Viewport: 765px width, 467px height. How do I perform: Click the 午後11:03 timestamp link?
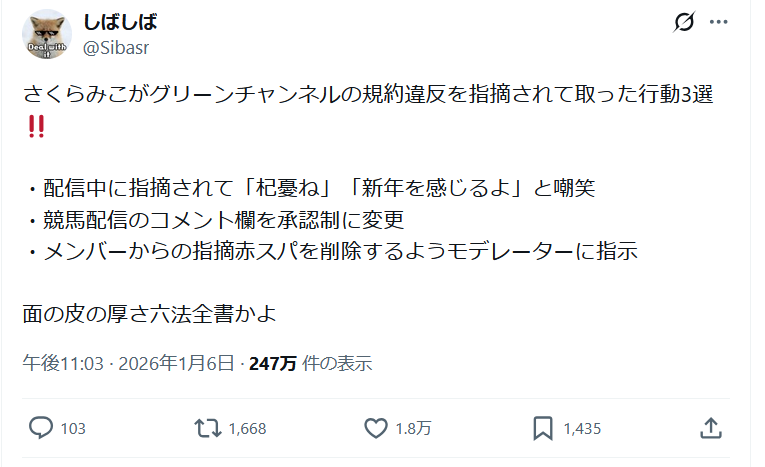click(63, 363)
